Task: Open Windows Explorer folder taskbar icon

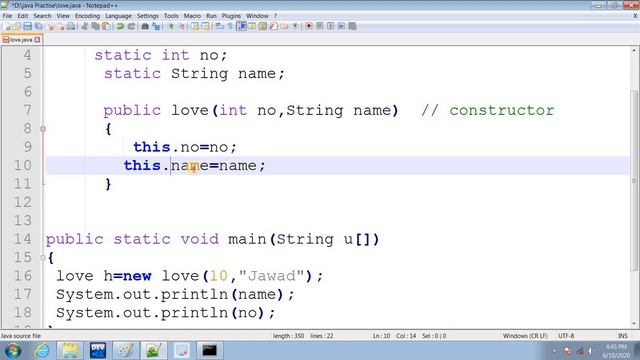Action: point(70,351)
